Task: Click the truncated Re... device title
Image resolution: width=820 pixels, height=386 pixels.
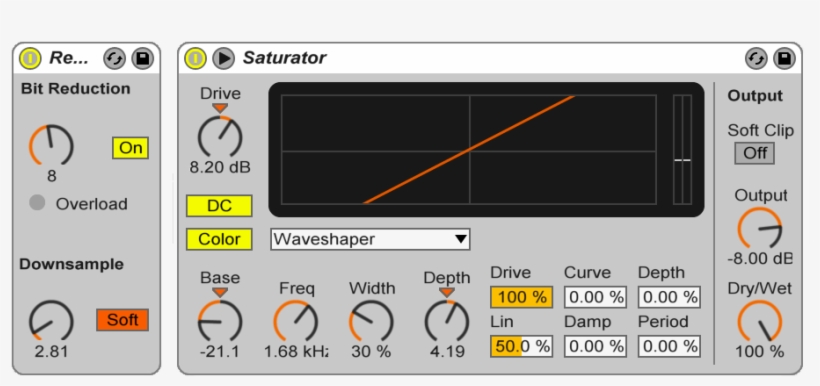Action: point(69,58)
